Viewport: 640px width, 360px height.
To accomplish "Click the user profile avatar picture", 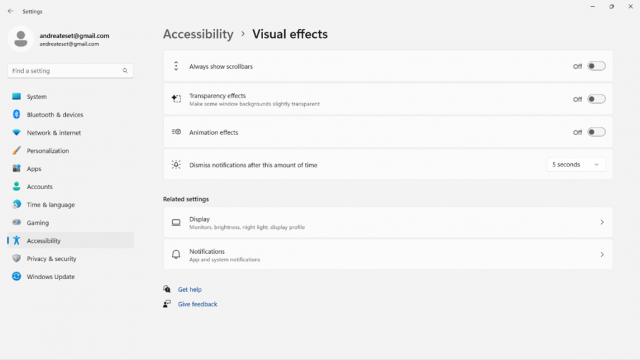I will [x=21, y=39].
